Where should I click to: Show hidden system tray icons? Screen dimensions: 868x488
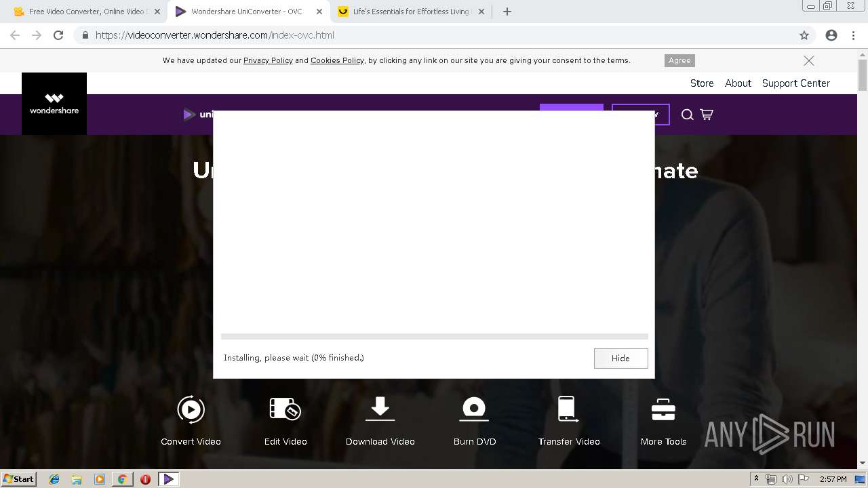tap(756, 479)
